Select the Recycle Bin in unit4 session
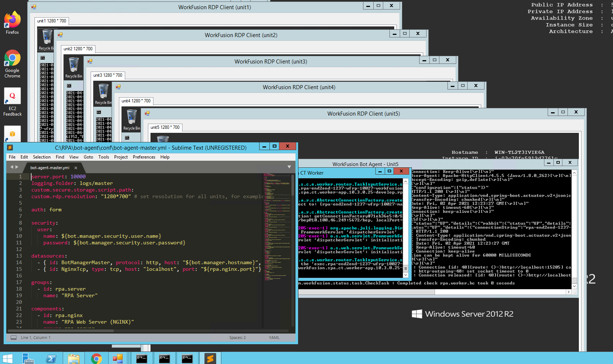The width and height of the screenshot is (613, 364). pos(132,120)
